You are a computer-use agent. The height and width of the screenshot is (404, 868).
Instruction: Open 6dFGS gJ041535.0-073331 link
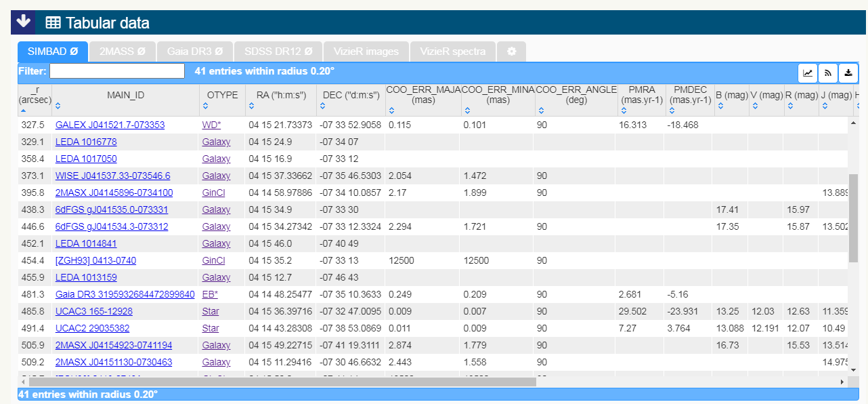(x=112, y=209)
